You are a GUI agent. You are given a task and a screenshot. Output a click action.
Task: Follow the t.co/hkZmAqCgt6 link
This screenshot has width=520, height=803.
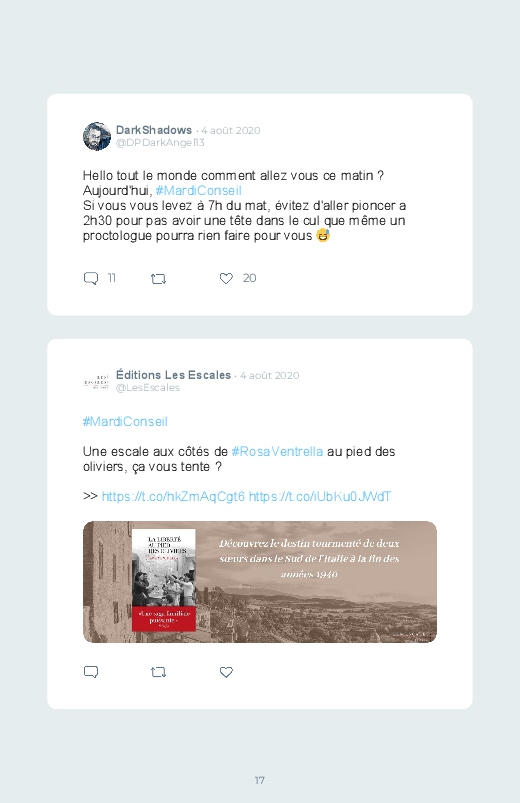(173, 496)
